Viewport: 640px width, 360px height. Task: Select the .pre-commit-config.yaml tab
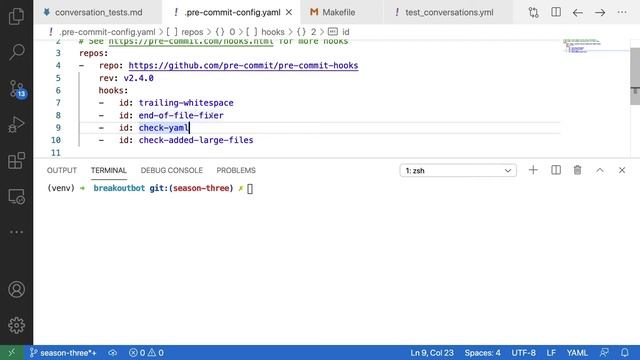click(x=231, y=12)
